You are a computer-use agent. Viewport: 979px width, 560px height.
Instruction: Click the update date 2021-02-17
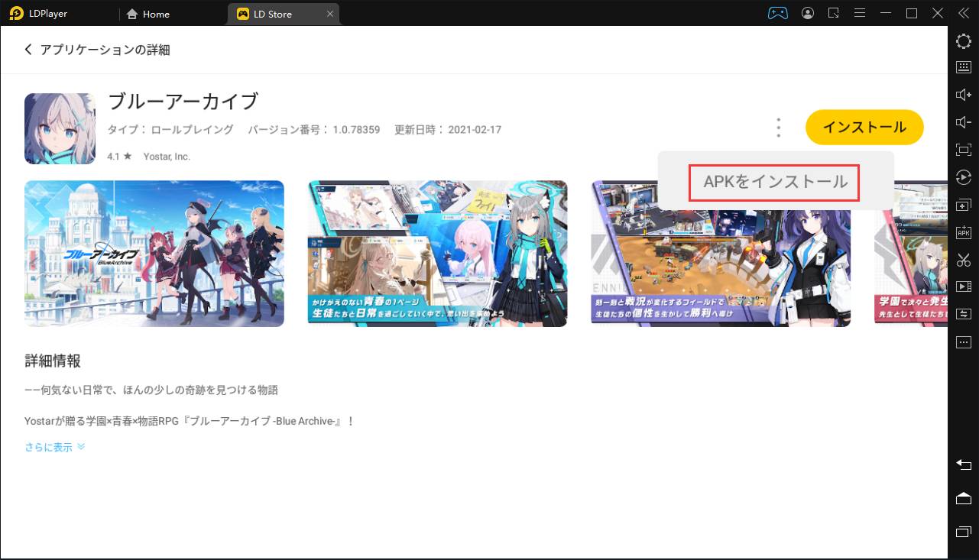click(475, 130)
